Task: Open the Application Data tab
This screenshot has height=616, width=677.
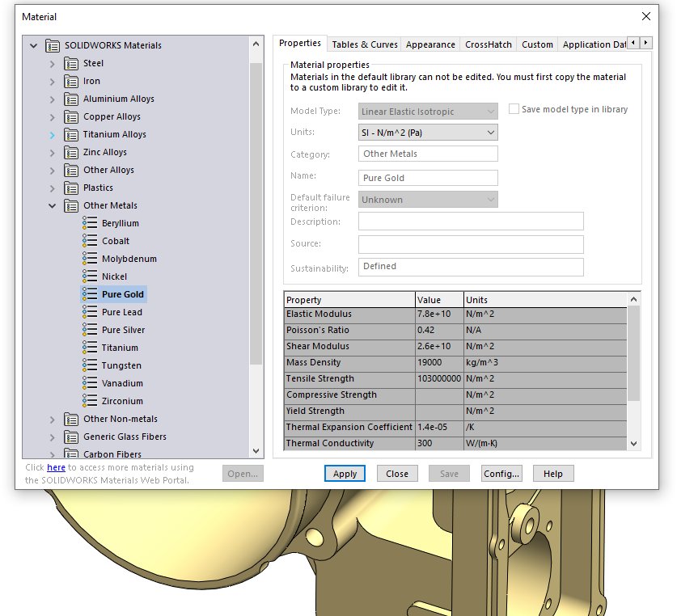Action: pos(594,44)
